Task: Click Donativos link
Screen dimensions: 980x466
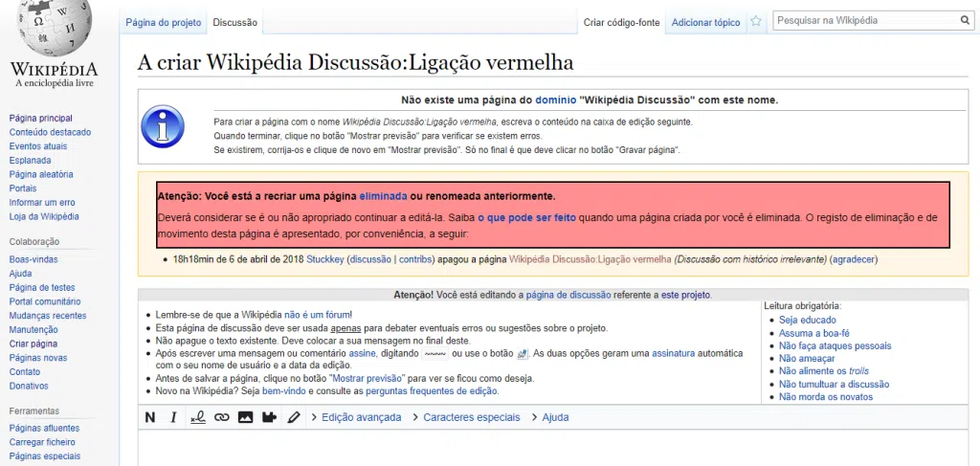Action: tap(29, 386)
